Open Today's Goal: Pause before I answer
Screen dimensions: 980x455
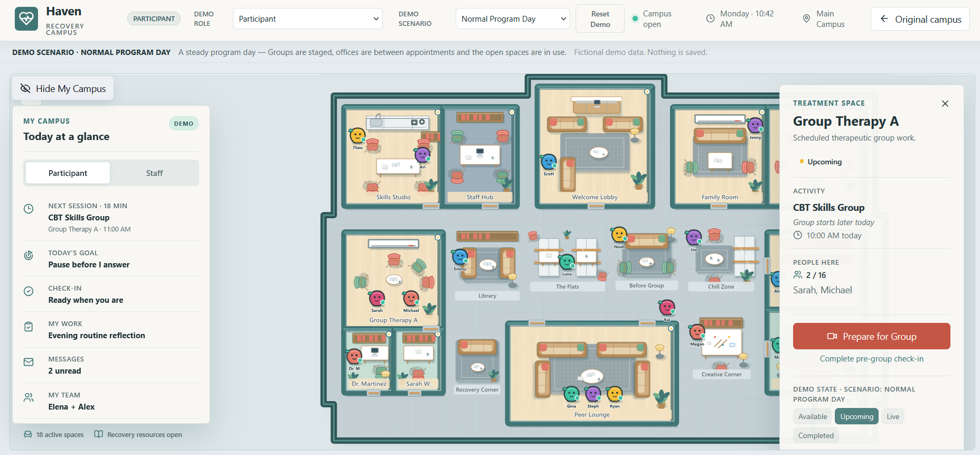pos(111,259)
